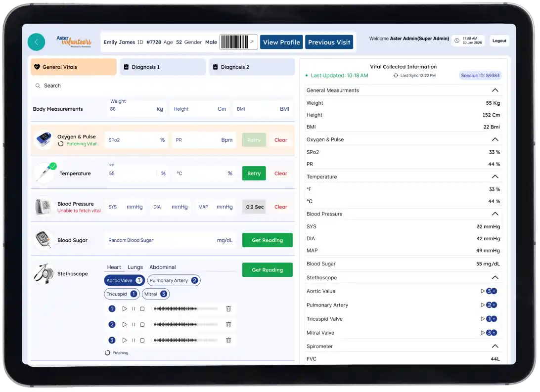Pause stethoscope recording 2
The width and height of the screenshot is (540, 392).
click(x=134, y=325)
